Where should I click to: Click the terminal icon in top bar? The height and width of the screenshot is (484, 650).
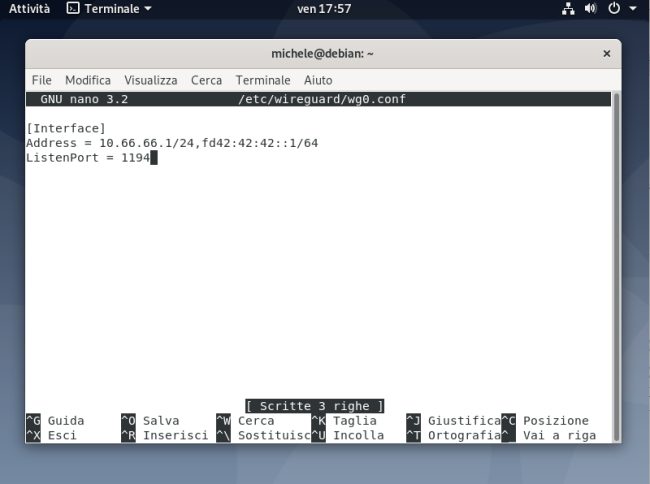point(73,8)
